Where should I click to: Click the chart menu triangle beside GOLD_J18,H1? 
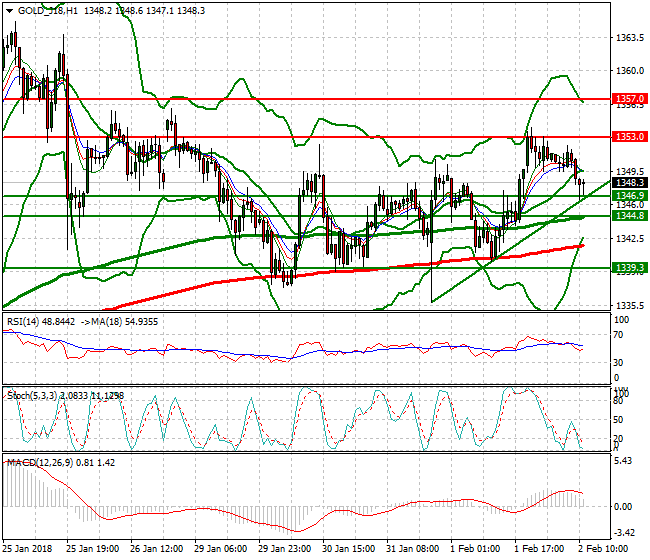[x=9, y=11]
